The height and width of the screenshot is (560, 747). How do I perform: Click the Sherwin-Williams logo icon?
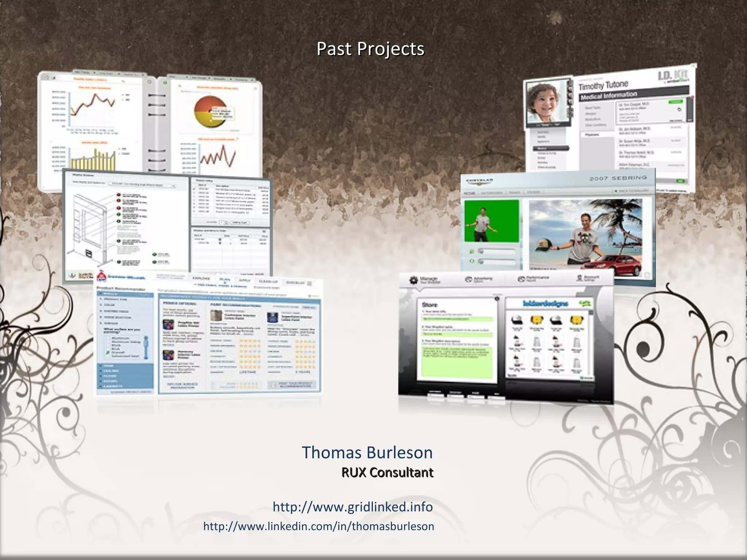click(101, 277)
